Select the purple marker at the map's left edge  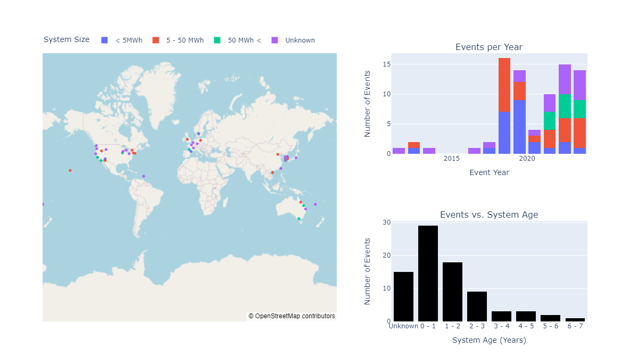(x=43, y=204)
